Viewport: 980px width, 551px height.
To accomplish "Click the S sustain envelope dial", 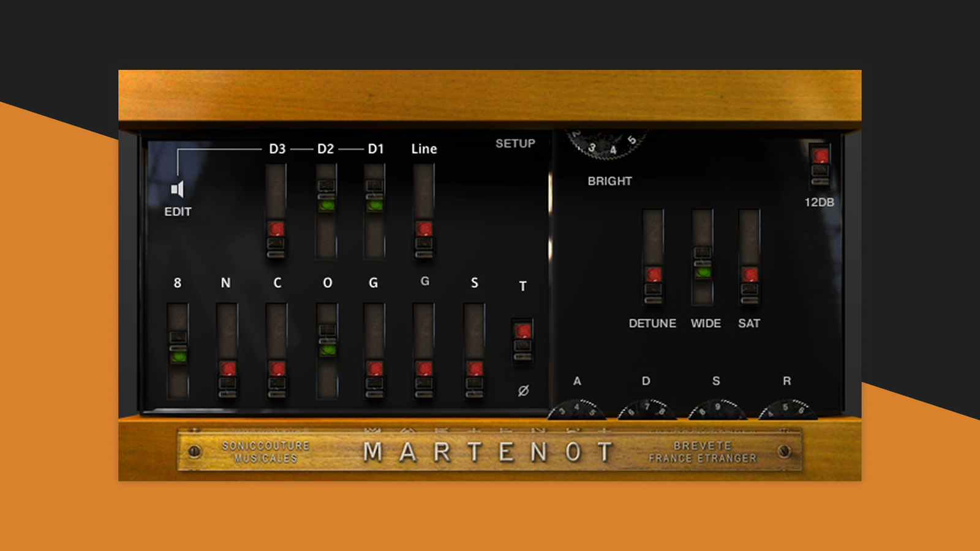I will [717, 410].
